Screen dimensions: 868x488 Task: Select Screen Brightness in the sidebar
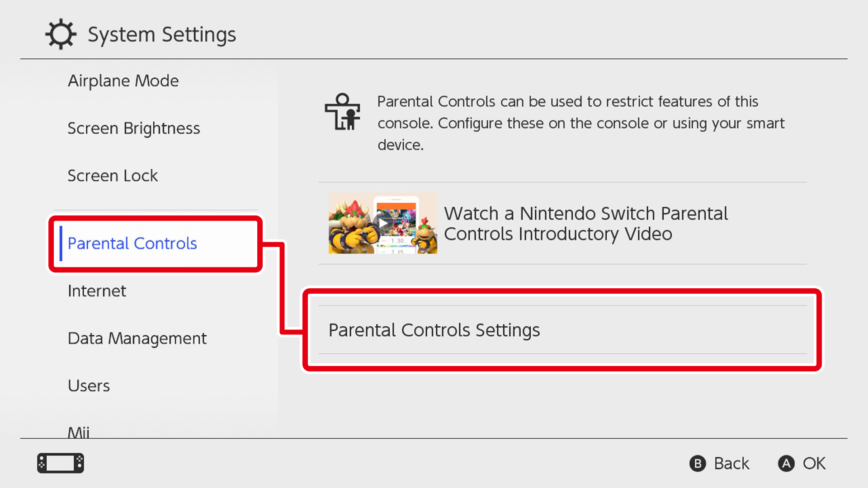pyautogui.click(x=134, y=128)
